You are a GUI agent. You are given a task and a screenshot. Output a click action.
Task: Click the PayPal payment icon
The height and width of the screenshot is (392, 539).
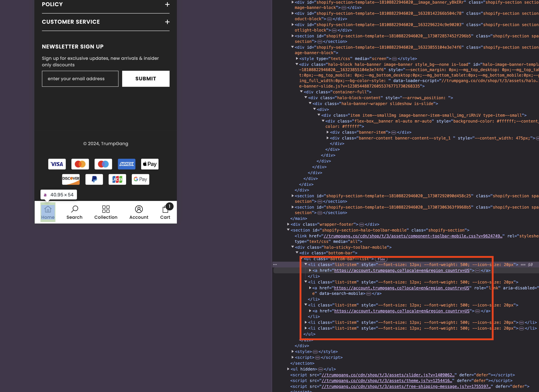[94, 179]
